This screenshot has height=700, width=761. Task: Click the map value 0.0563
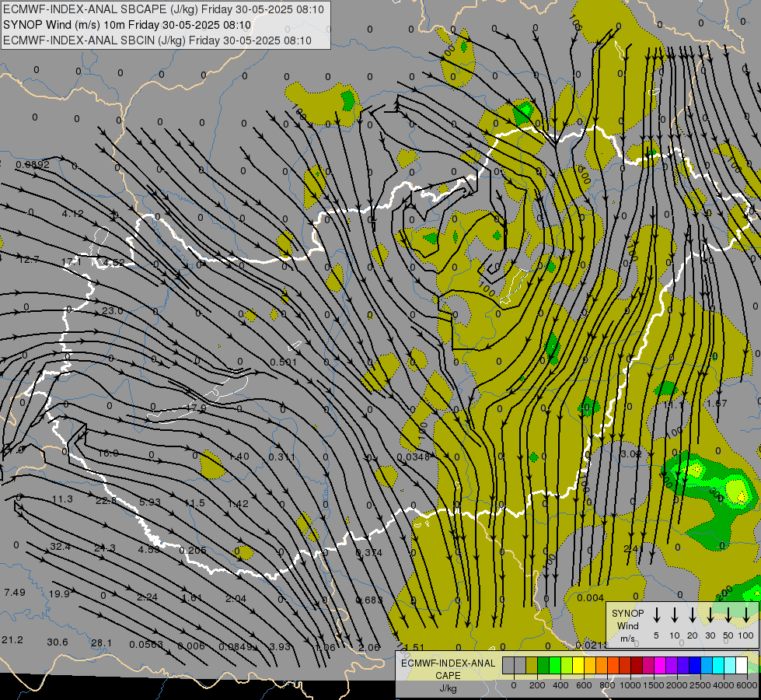(146, 644)
